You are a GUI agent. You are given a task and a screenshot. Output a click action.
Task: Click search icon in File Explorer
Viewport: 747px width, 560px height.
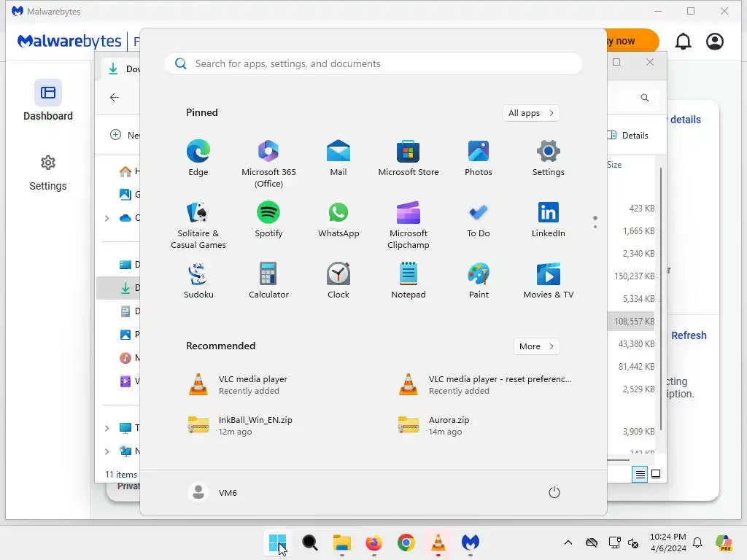pos(645,98)
